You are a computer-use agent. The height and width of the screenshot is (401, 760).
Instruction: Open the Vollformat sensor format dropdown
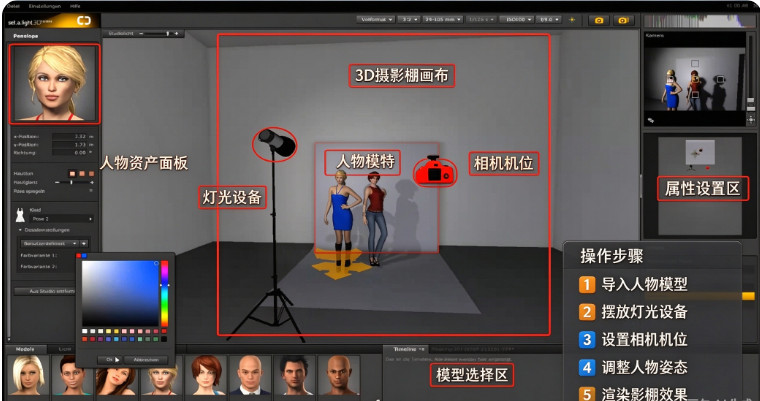point(376,20)
